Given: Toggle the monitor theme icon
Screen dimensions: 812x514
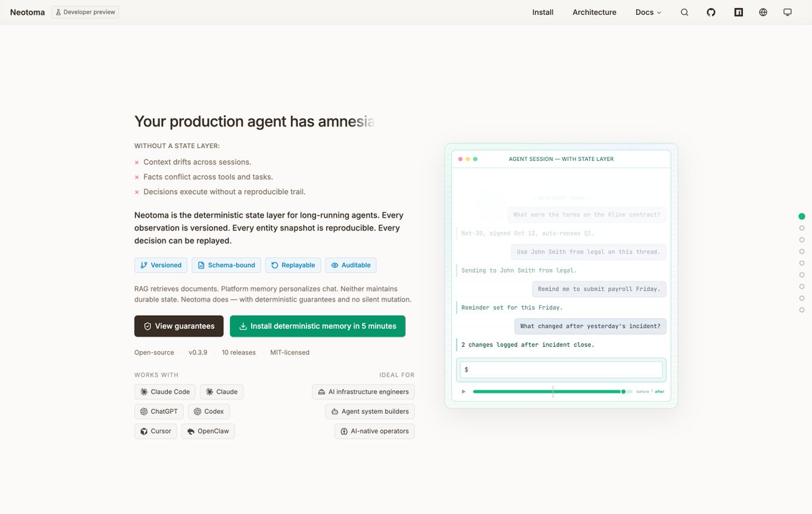Looking at the screenshot, I should pyautogui.click(x=788, y=12).
